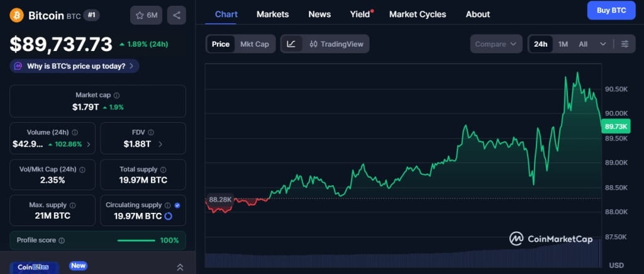Screen dimensions: 644x274
Task: Expand Volume (24h) details arrow
Action: click(89, 144)
